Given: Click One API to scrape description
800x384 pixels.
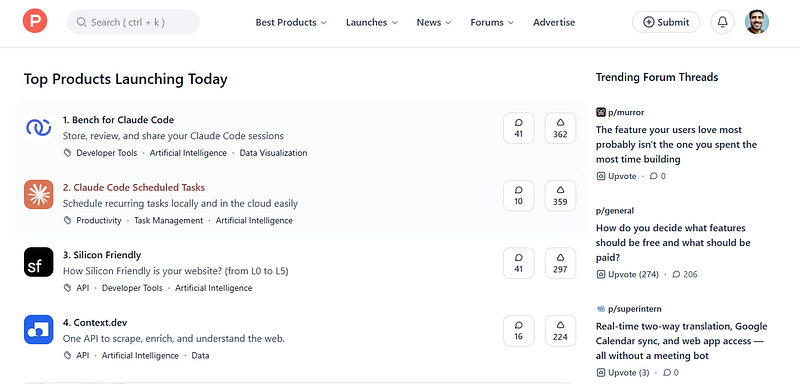Looking at the screenshot, I should pos(173,339).
